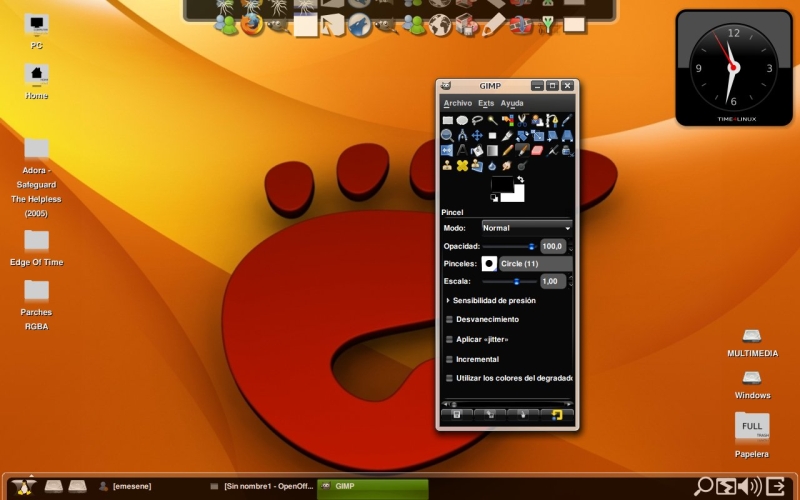The image size is (800, 500).
Task: Select the Perspective tool
Action: (x=566, y=136)
